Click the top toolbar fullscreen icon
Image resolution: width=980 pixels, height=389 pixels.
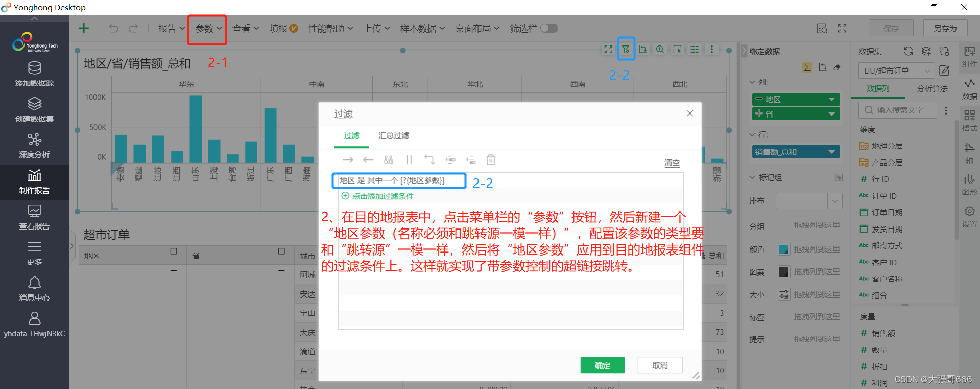[842, 29]
